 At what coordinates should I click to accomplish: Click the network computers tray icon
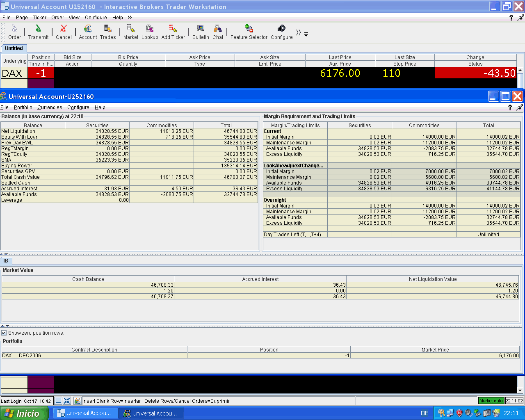coord(450,413)
